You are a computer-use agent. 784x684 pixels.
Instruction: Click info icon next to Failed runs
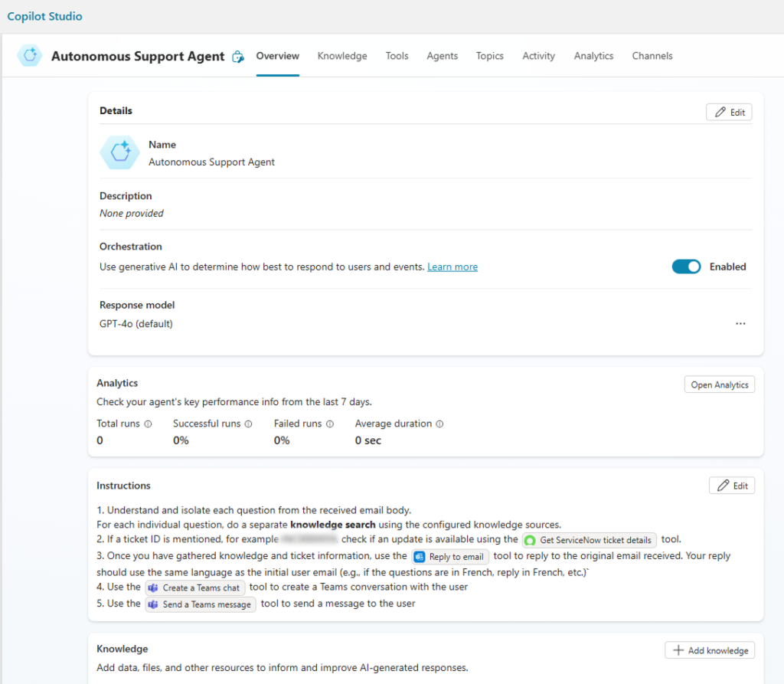coord(330,424)
